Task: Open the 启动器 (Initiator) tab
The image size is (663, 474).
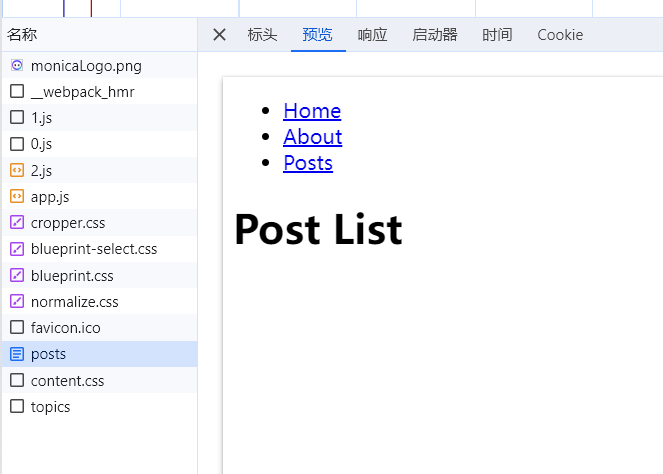Action: 434,35
